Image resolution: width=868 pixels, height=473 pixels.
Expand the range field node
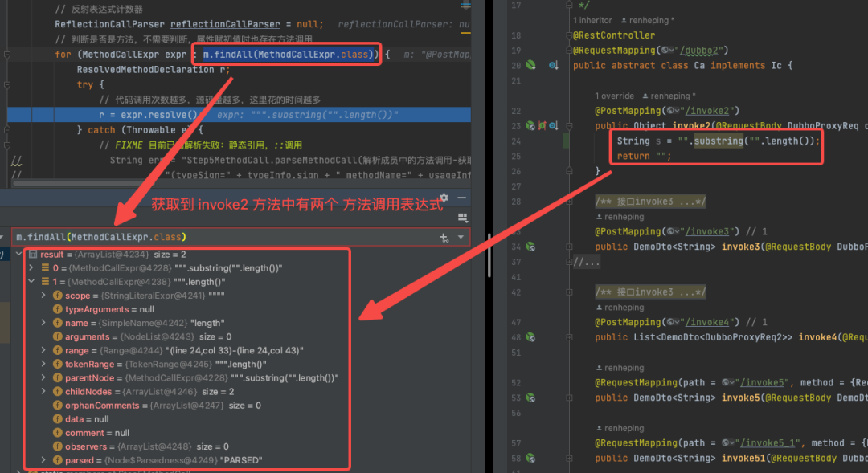coord(43,350)
